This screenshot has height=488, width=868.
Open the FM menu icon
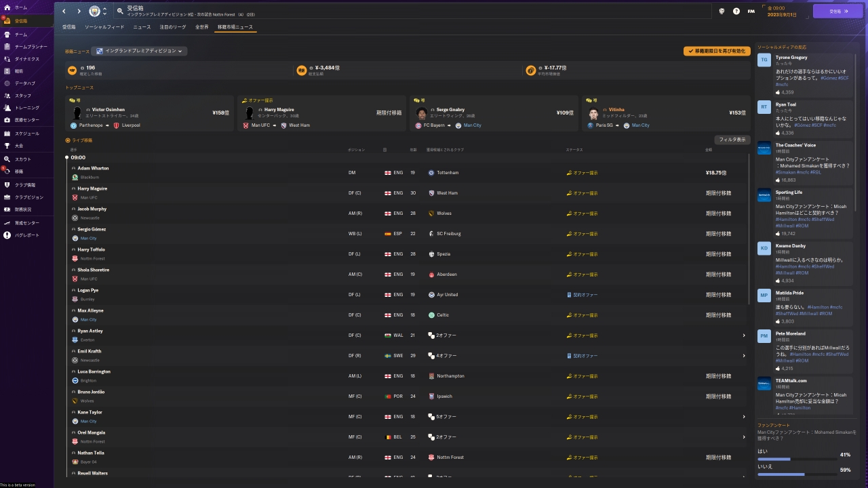point(751,12)
